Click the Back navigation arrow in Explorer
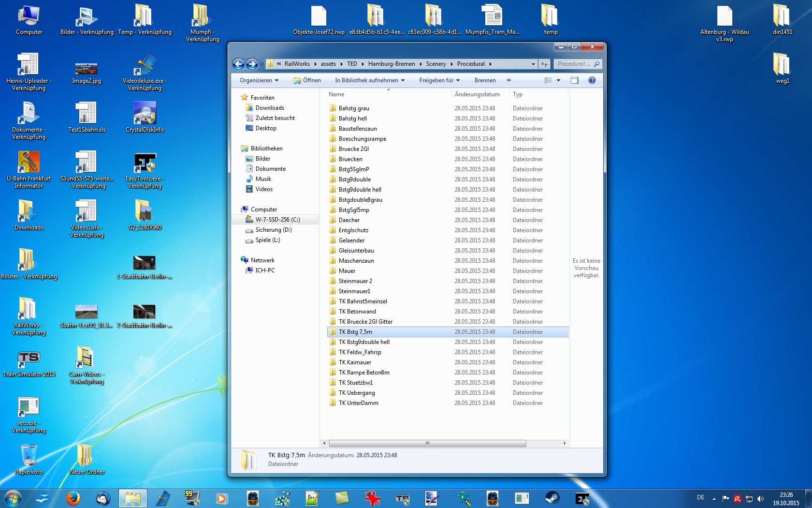This screenshot has height=508, width=812. click(238, 64)
